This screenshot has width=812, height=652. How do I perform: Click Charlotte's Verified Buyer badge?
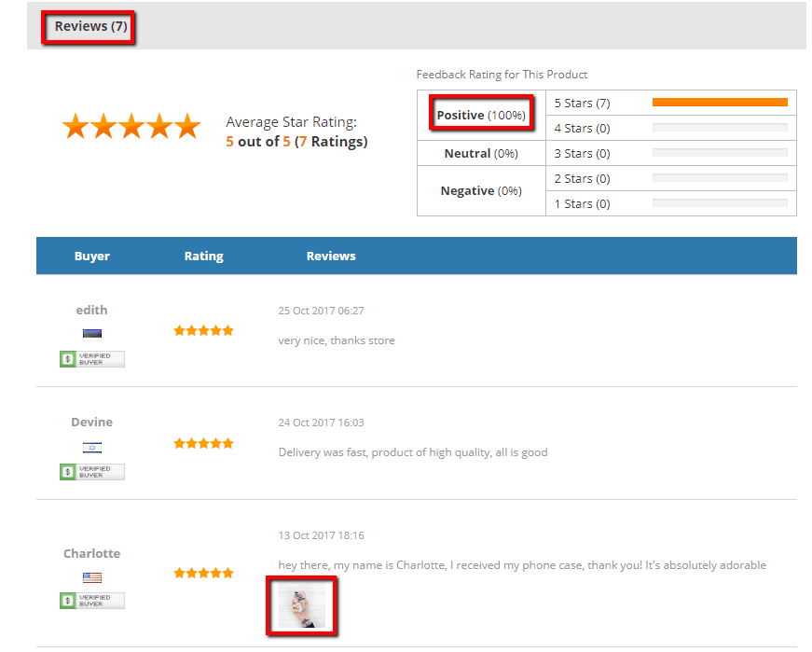click(x=92, y=601)
